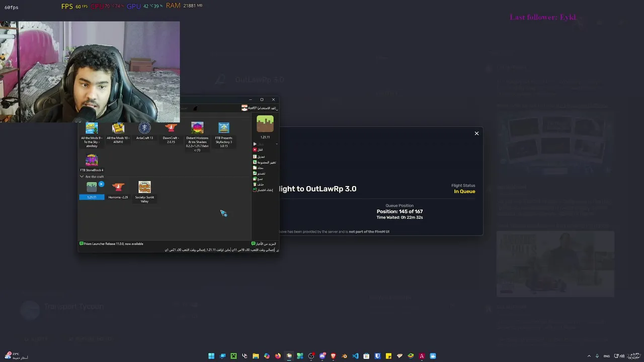Open Microsoft Store from the taskbar
Viewport: 644px width, 362px height.
(x=366, y=356)
